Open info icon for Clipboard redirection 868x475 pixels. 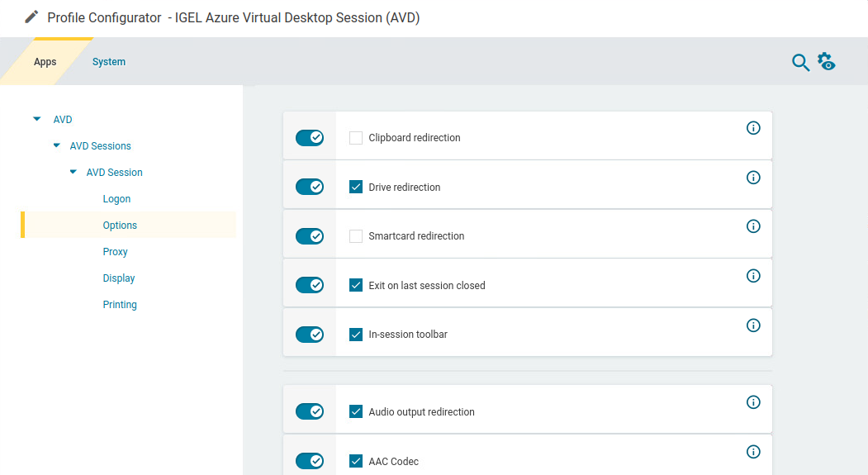(x=753, y=128)
